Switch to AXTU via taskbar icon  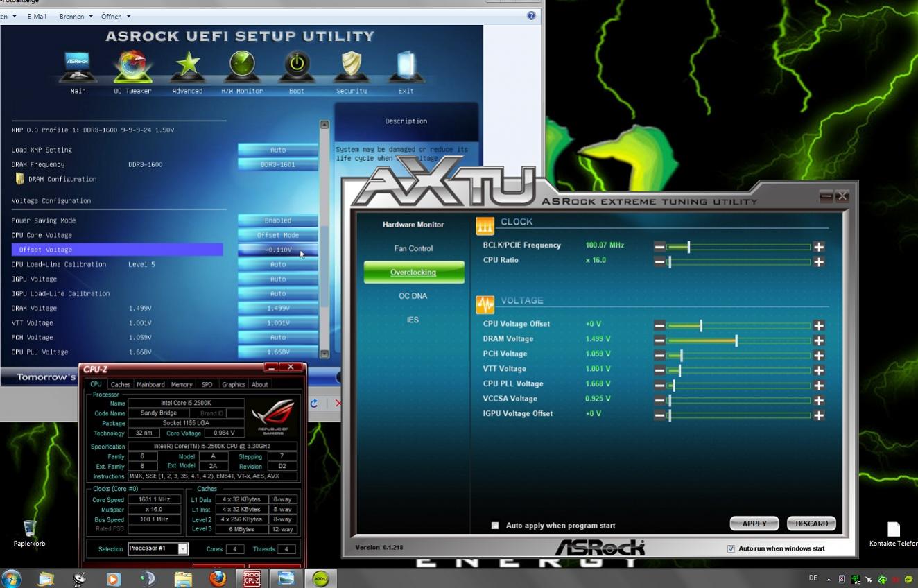coord(320,578)
